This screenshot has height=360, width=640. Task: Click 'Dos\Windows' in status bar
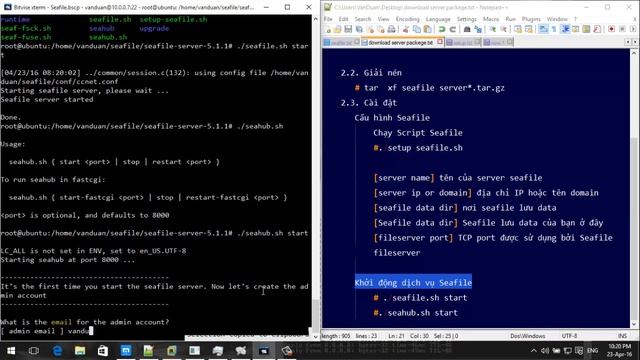(527, 336)
